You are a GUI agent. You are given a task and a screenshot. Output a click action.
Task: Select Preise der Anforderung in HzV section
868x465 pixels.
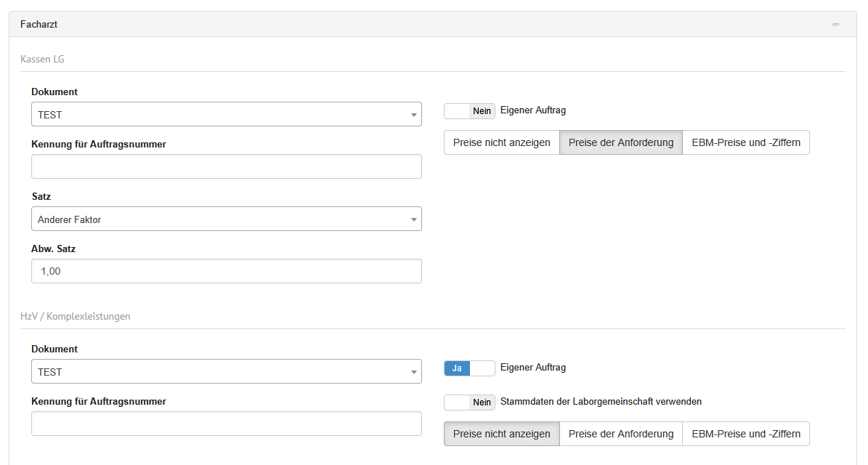pos(620,434)
